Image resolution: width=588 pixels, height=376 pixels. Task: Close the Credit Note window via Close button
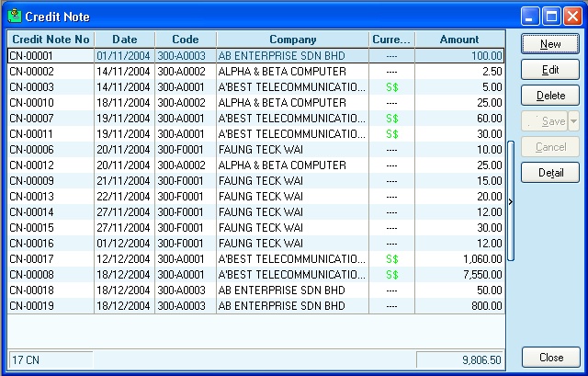tap(551, 358)
